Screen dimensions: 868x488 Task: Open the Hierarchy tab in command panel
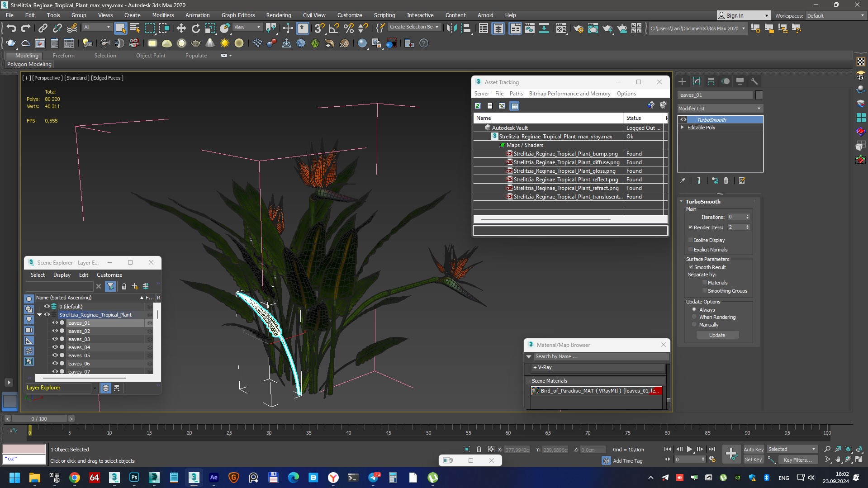click(x=711, y=81)
